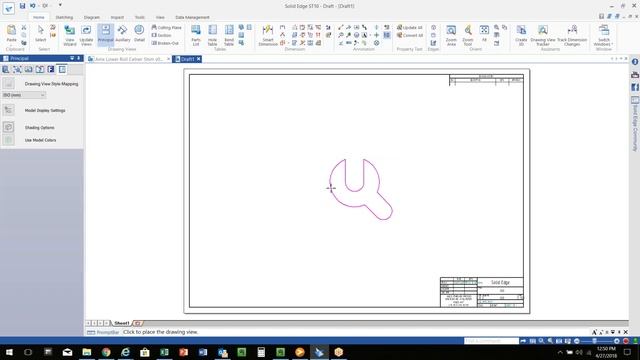This screenshot has height=360, width=640.
Task: Open the help icon on right sidebar
Action: [x=635, y=62]
